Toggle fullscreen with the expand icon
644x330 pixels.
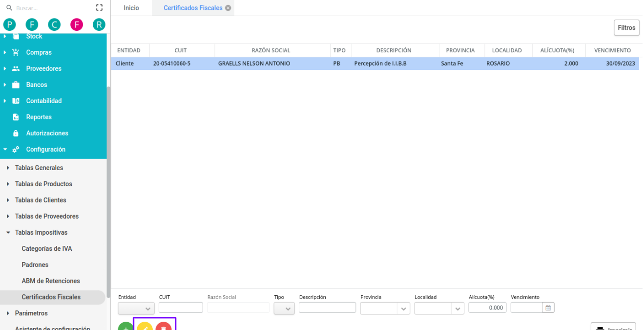coord(100,8)
